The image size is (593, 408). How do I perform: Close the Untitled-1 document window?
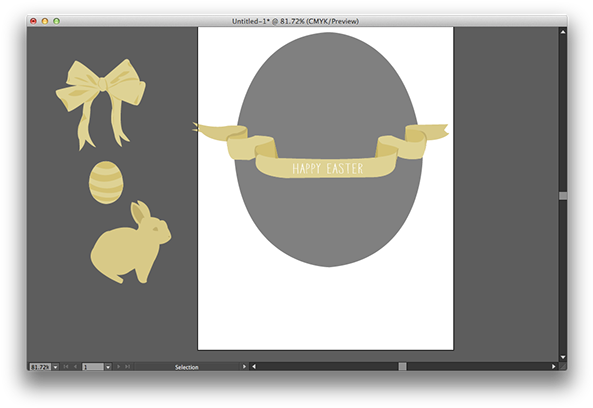tap(33, 21)
